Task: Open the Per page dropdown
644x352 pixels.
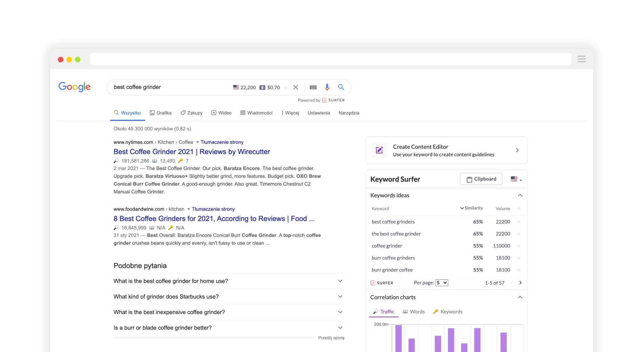Action: click(442, 283)
